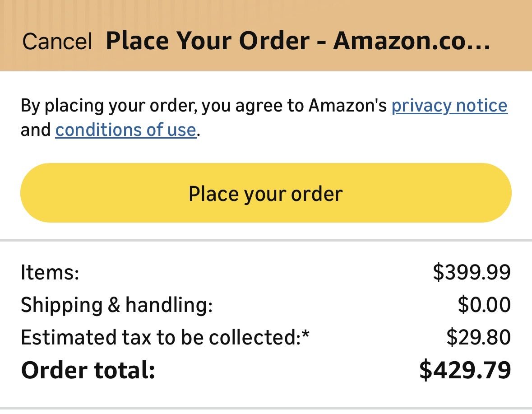Viewport: 532px width, 414px height.
Task: Click the divider beneath the Order total row
Action: [x=266, y=409]
